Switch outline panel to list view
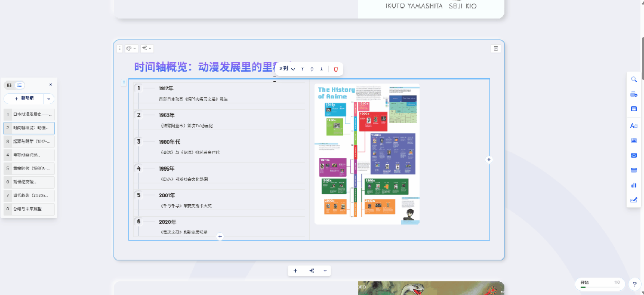Image resolution: width=644 pixels, height=295 pixels. 19,85
